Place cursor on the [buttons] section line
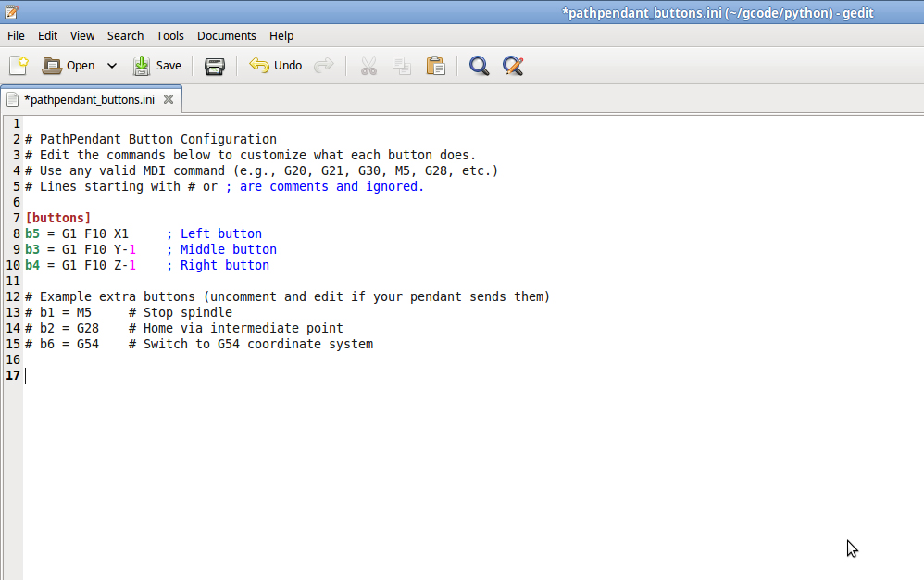 pyautogui.click(x=58, y=218)
